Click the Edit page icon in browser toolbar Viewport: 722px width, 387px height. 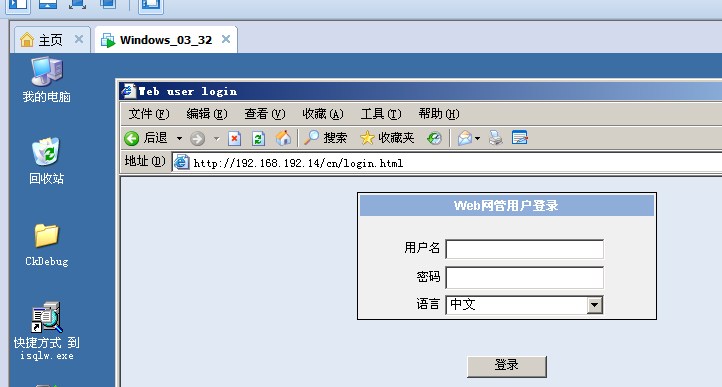click(520, 138)
